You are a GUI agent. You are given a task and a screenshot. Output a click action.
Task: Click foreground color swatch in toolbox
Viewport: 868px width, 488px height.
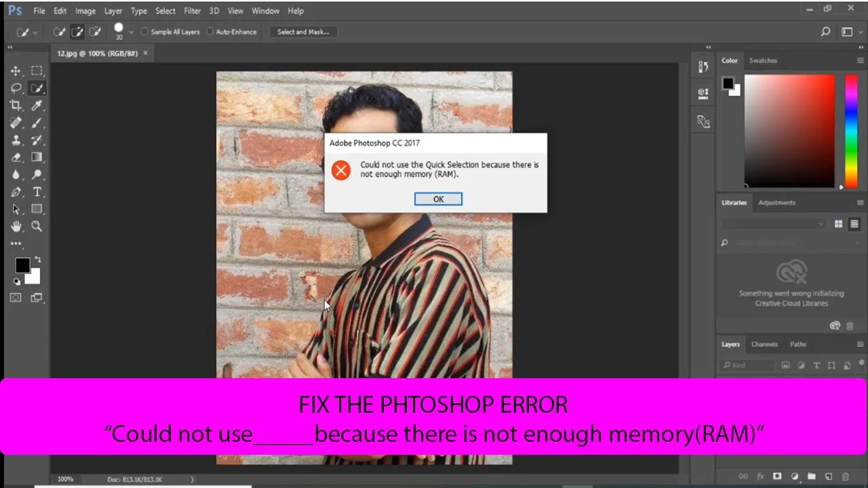[22, 265]
